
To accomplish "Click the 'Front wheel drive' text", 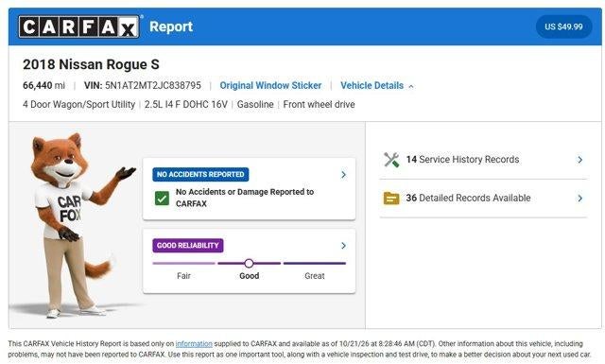I will click(x=320, y=105).
